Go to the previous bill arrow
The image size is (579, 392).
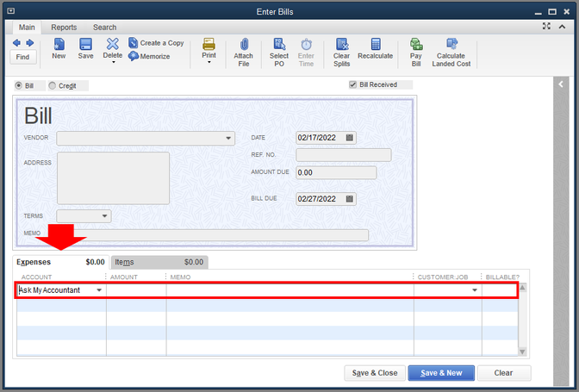click(x=16, y=43)
